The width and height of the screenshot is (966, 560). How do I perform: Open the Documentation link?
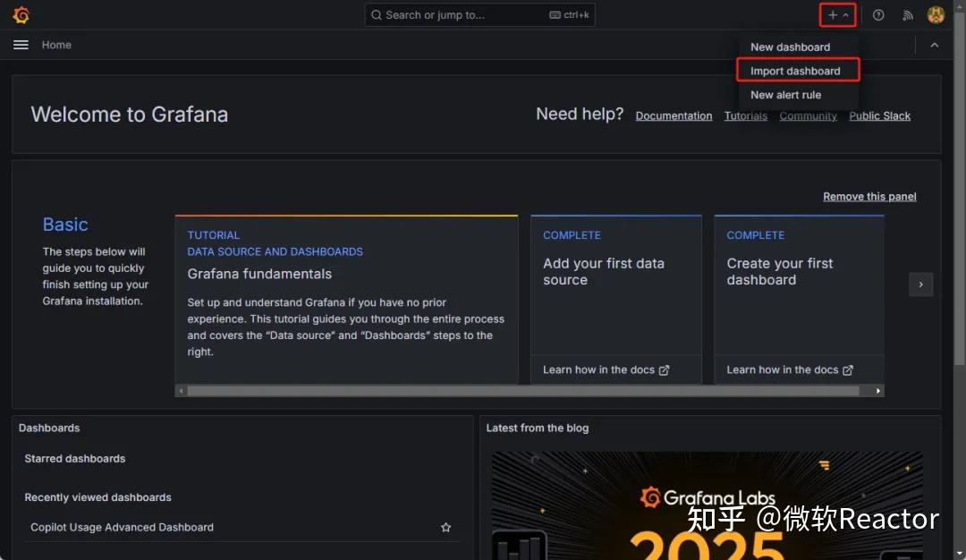pos(674,116)
